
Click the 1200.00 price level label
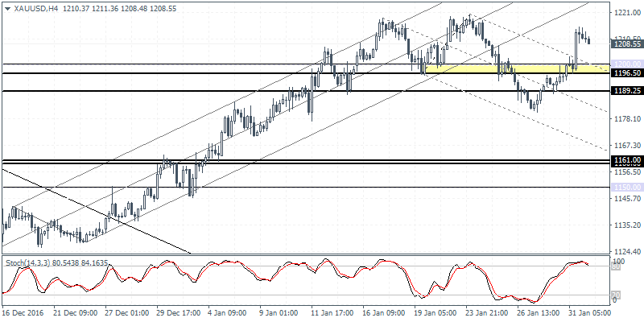625,64
